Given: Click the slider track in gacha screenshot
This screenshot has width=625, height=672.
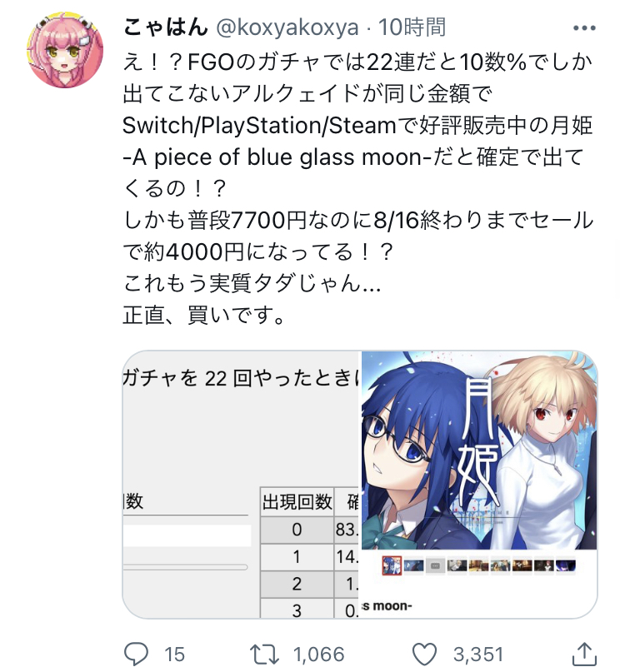Looking at the screenshot, I should pyautogui.click(x=185, y=567).
